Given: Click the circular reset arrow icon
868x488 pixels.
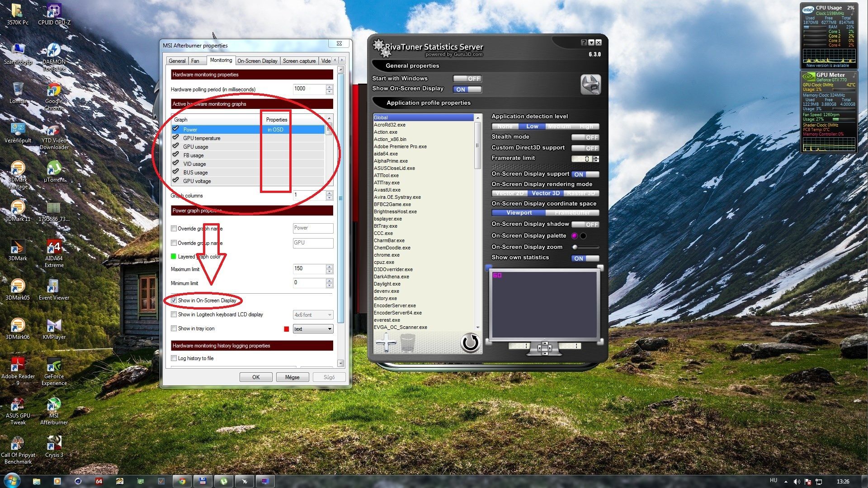Looking at the screenshot, I should tap(470, 343).
